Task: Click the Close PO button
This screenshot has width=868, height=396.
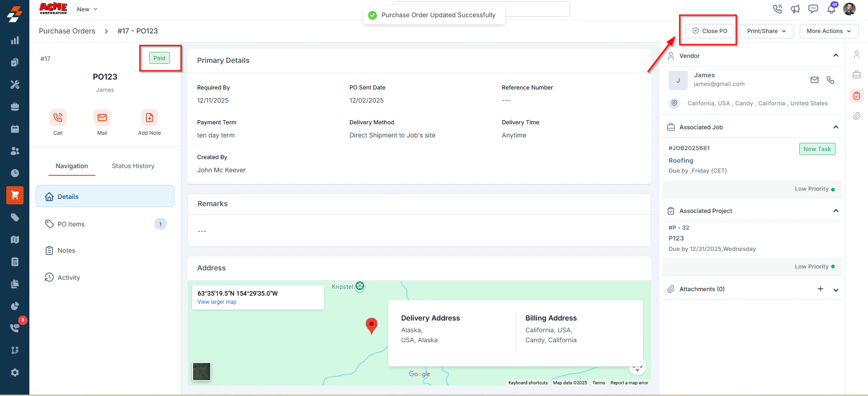Action: [x=710, y=31]
